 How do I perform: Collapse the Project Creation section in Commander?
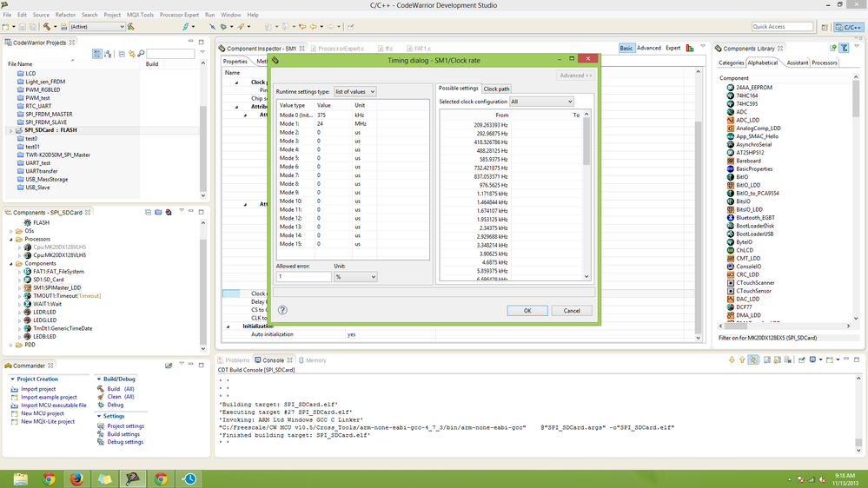pyautogui.click(x=12, y=379)
